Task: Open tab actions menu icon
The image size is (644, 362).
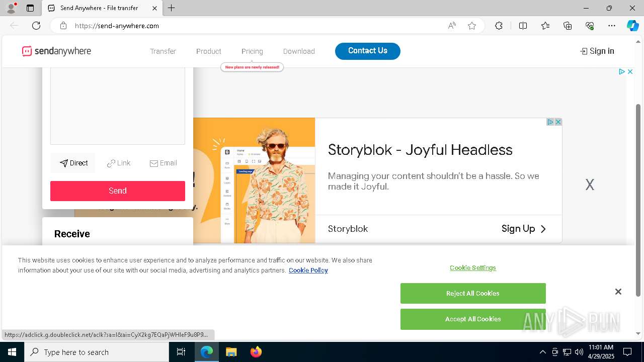Action: point(30,8)
